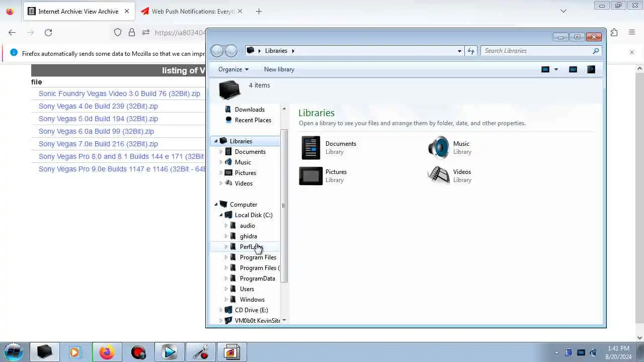
Task: Click the navigation pane scrollbar
Action: pyautogui.click(x=284, y=206)
